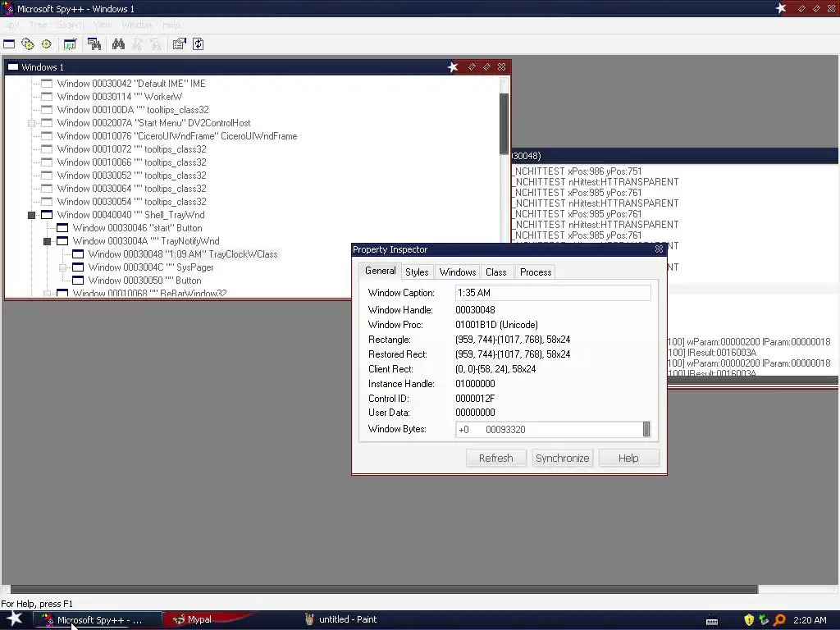Image resolution: width=840 pixels, height=630 pixels.
Task: Open the Window menu
Action: (x=137, y=25)
